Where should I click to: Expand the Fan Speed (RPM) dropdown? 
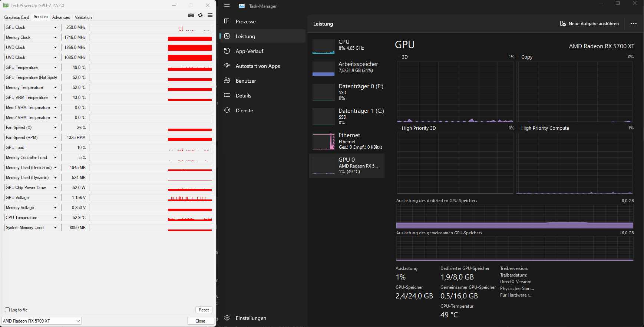(56, 138)
